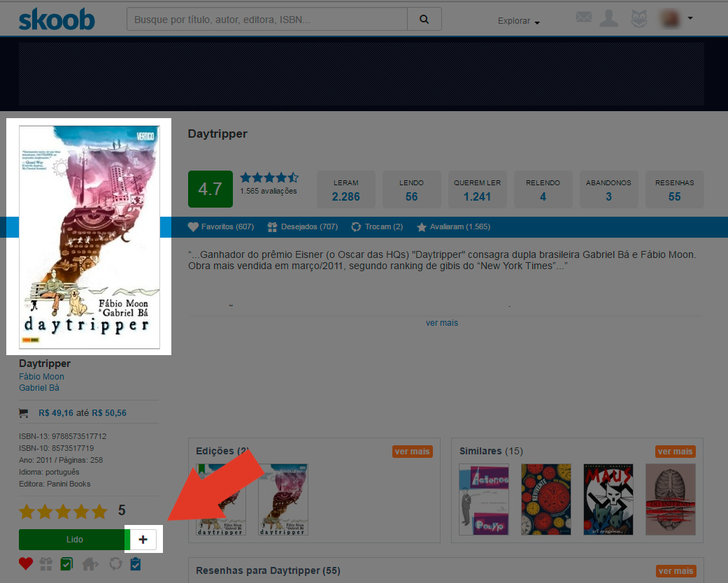728x583 pixels.
Task: Toggle the green Lido status button
Action: pyautogui.click(x=73, y=540)
